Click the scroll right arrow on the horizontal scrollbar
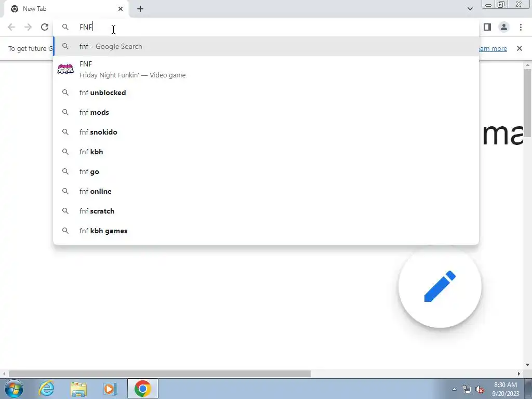This screenshot has height=399, width=532. tap(519, 374)
